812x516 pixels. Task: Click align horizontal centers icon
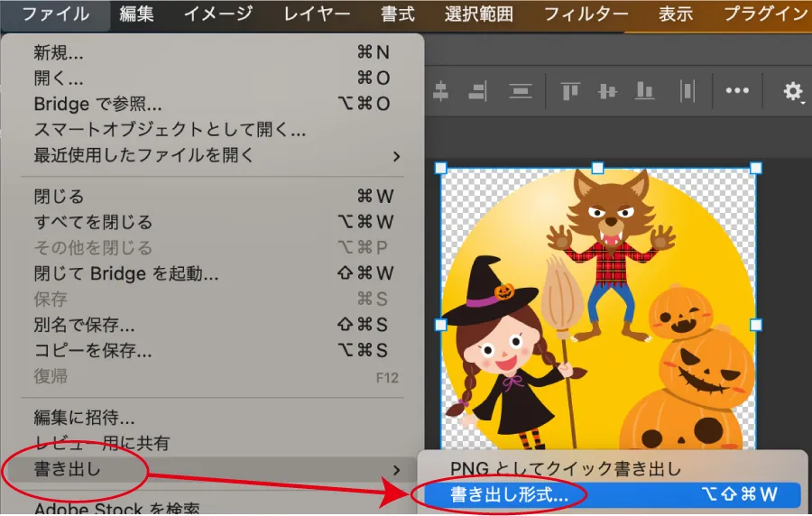click(x=607, y=92)
